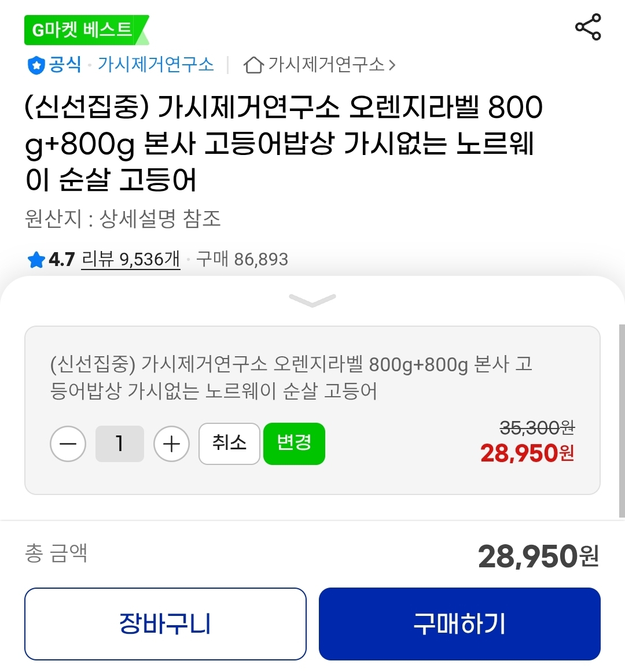This screenshot has height=672, width=625.
Task: Open the 리뷰 9,536개 reviews link
Action: [131, 259]
